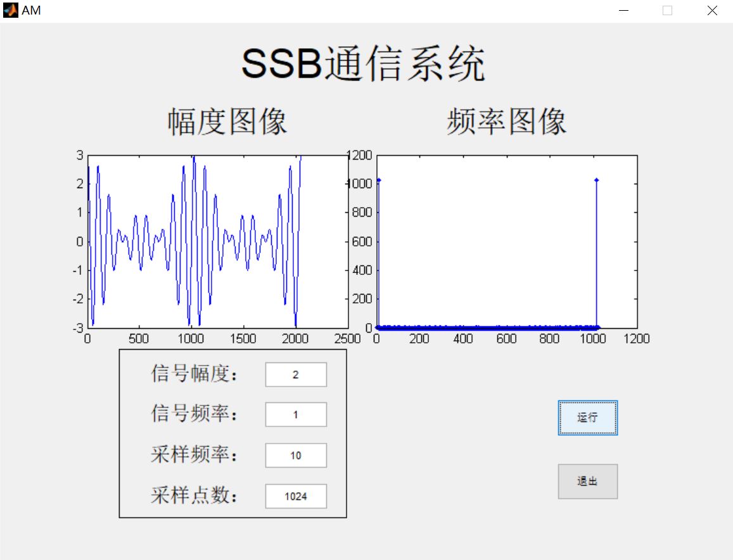The height and width of the screenshot is (560, 733).
Task: Select the 信号频率 input field
Action: pos(295,414)
